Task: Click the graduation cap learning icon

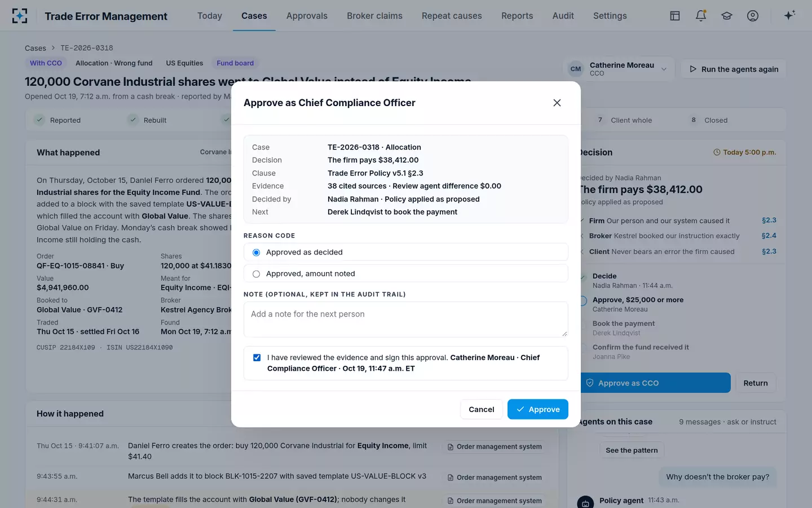Action: click(x=727, y=16)
